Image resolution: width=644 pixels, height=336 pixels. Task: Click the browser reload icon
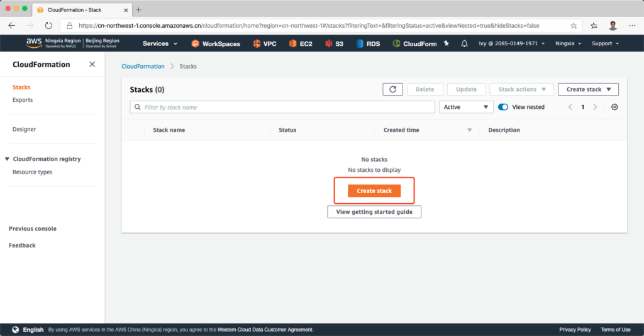(x=48, y=26)
